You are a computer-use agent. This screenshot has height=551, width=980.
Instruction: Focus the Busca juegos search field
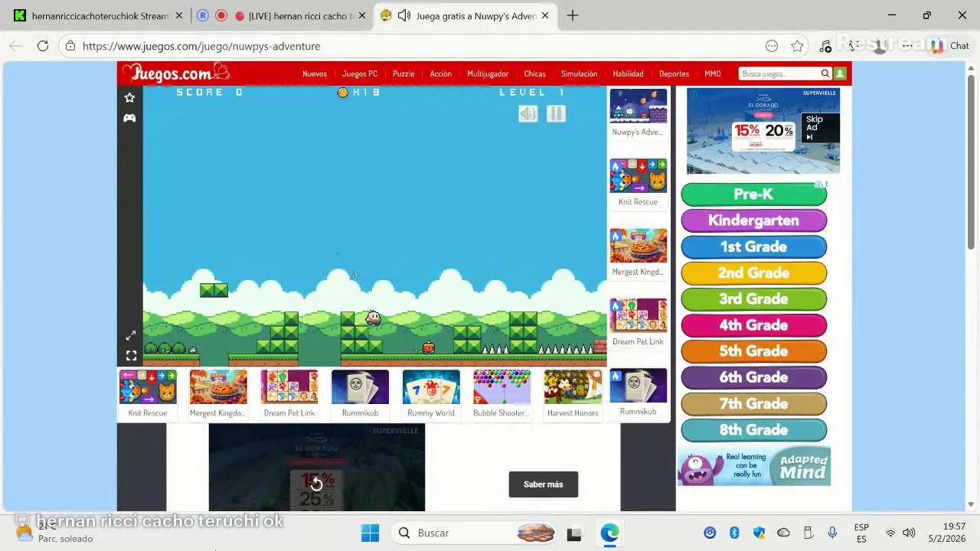pyautogui.click(x=779, y=73)
